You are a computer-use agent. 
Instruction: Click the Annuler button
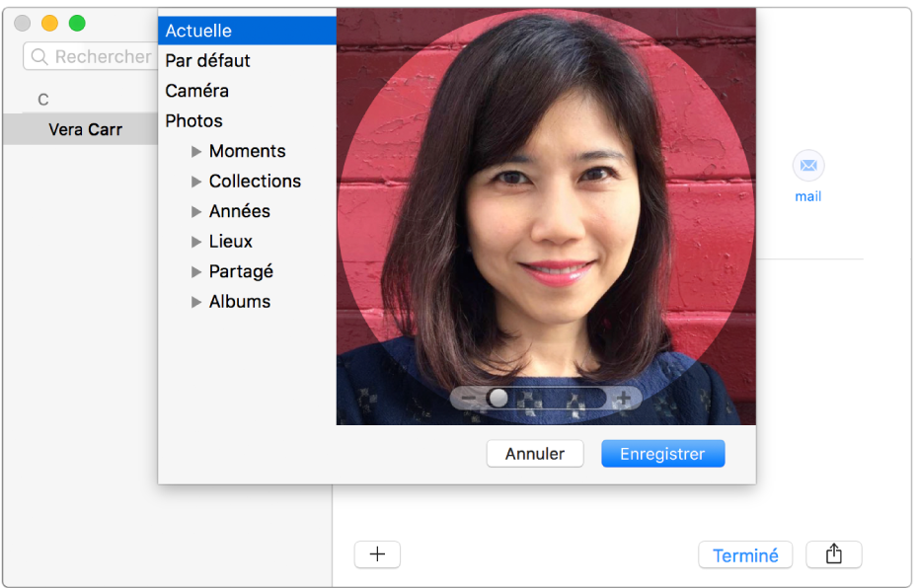[534, 454]
